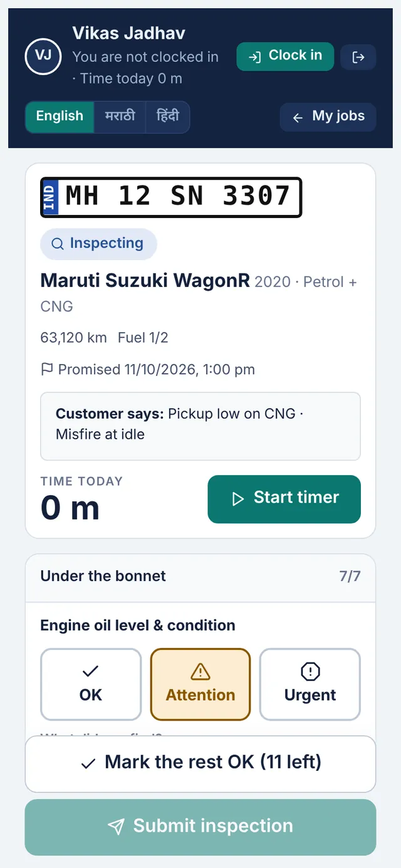The width and height of the screenshot is (401, 868).
Task: Mark engine oil as OK
Action: coord(91,684)
